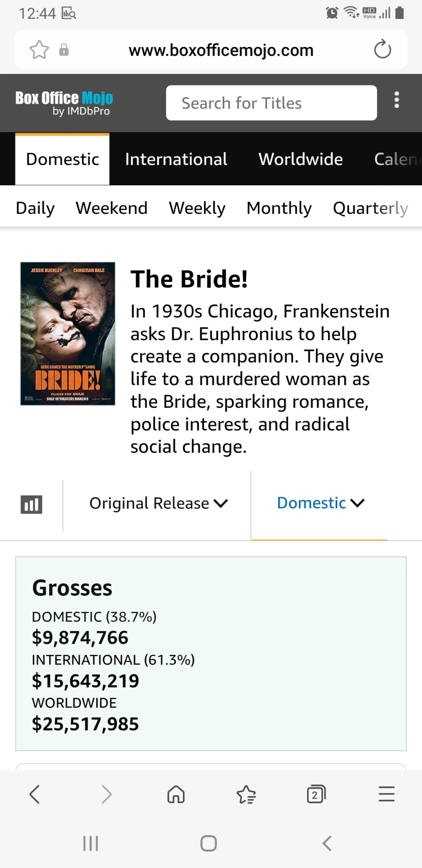422x868 pixels.
Task: Open the three-dot site menu
Action: coord(397,100)
